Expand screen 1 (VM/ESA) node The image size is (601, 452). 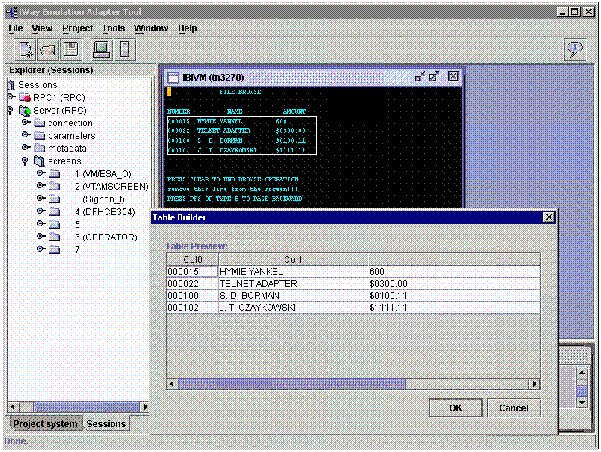[x=41, y=173]
